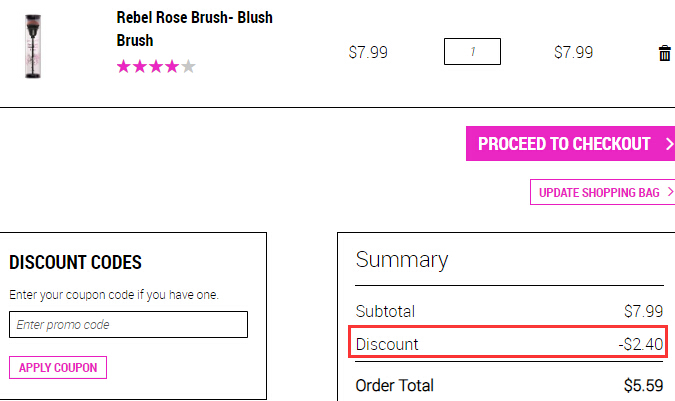Viewport: 675px width, 401px height.
Task: Select the gray fifth rating star
Action: [x=188, y=67]
